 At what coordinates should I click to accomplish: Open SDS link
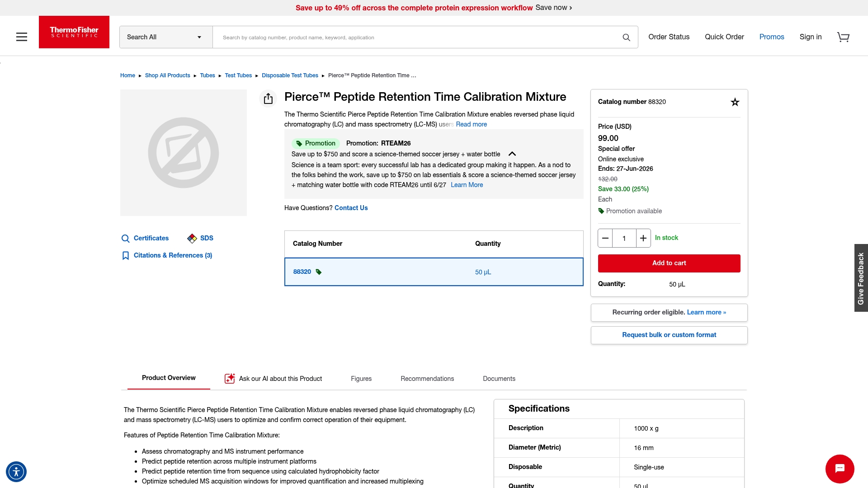click(x=207, y=238)
